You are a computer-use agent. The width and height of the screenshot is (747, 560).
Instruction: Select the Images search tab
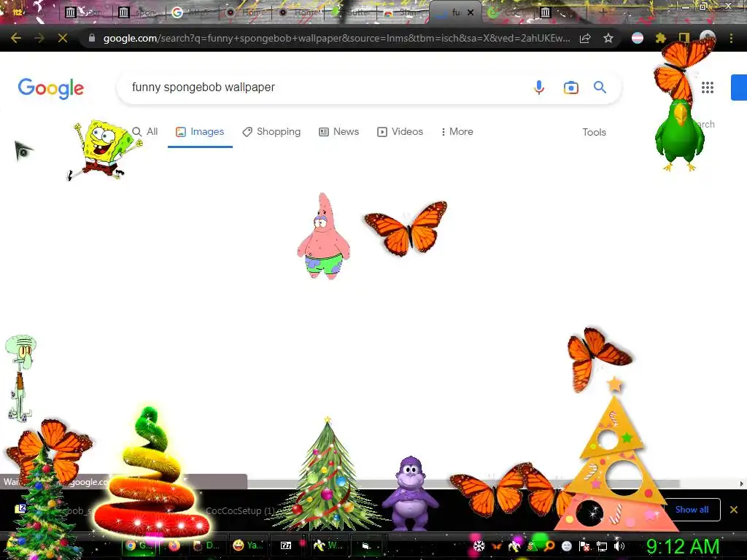tap(200, 132)
